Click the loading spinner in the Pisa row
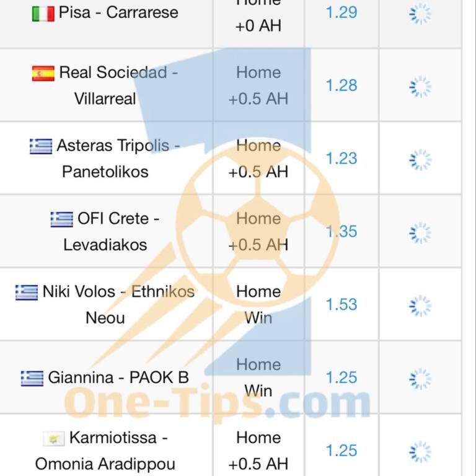Screen dimensions: 476x476 pos(420,13)
